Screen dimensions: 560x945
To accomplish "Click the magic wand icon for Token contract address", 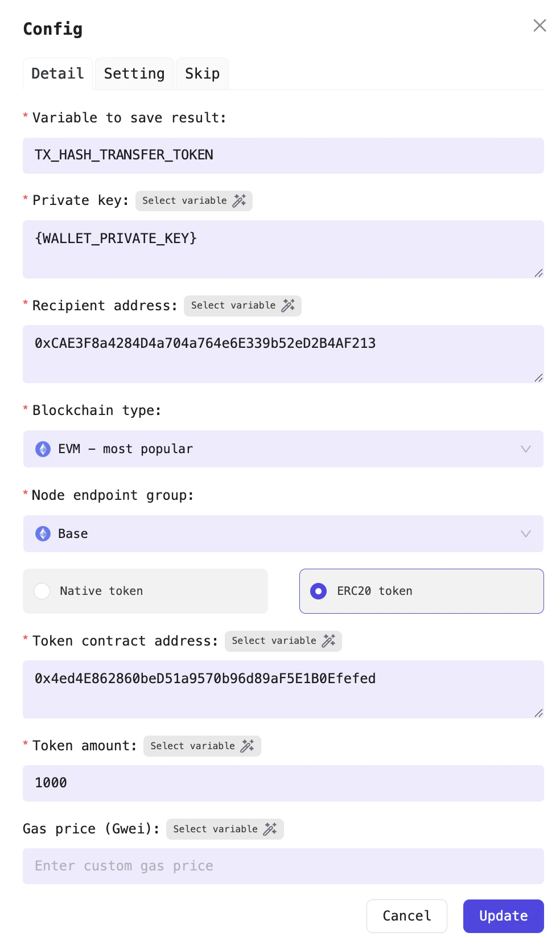I will pos(328,641).
